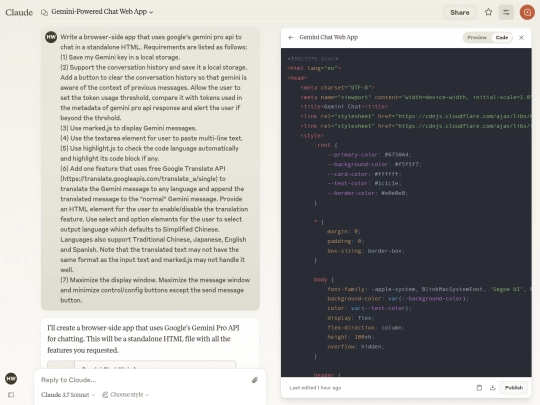This screenshot has width=540, height=405.
Task: Click the HW avatar in user message
Action: coord(51,37)
